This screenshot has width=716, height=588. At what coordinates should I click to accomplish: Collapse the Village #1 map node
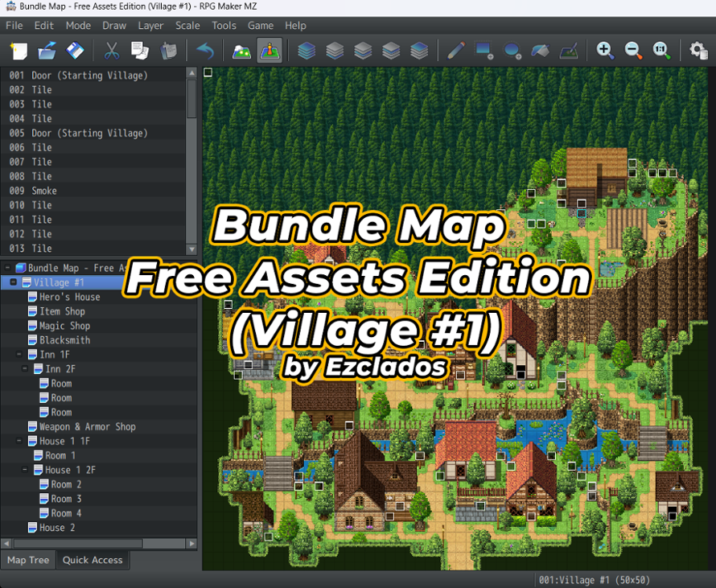pyautogui.click(x=14, y=282)
